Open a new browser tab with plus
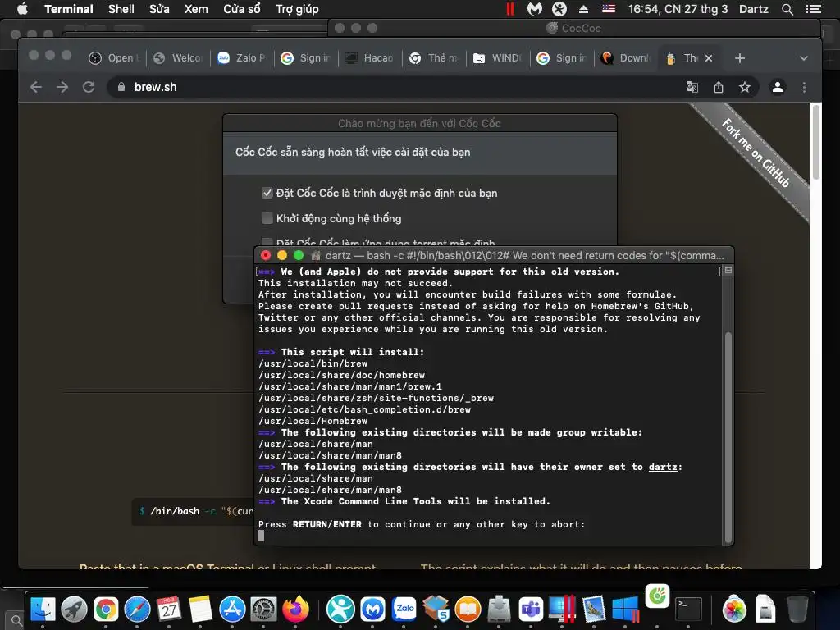Viewport: 840px width, 630px height. [739, 58]
